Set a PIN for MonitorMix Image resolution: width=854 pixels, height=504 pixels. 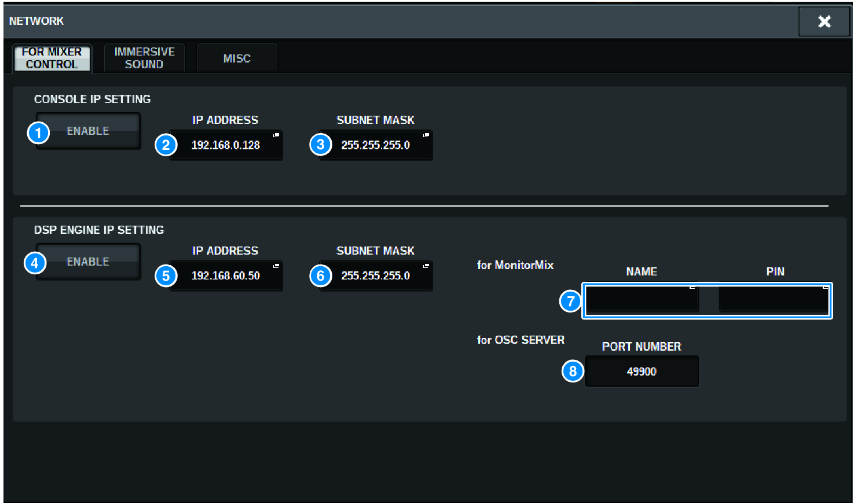tap(774, 300)
